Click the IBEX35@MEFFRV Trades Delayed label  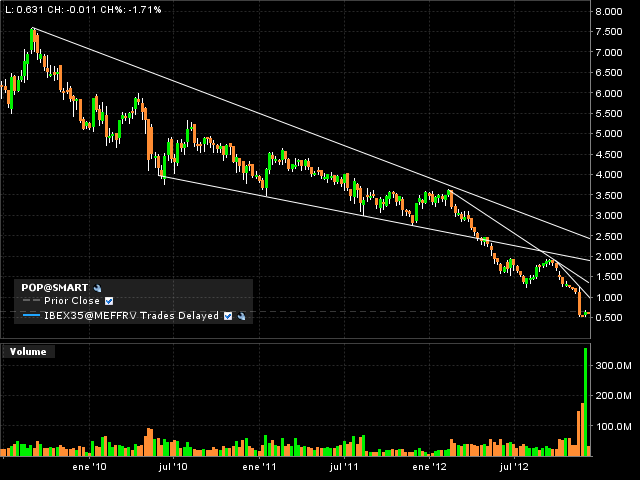(x=131, y=316)
